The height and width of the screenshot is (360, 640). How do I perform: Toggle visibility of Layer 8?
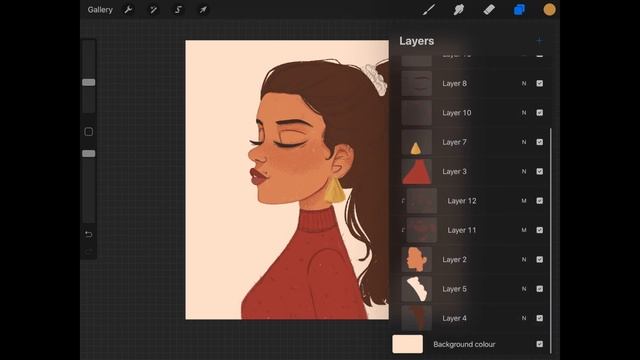click(540, 83)
